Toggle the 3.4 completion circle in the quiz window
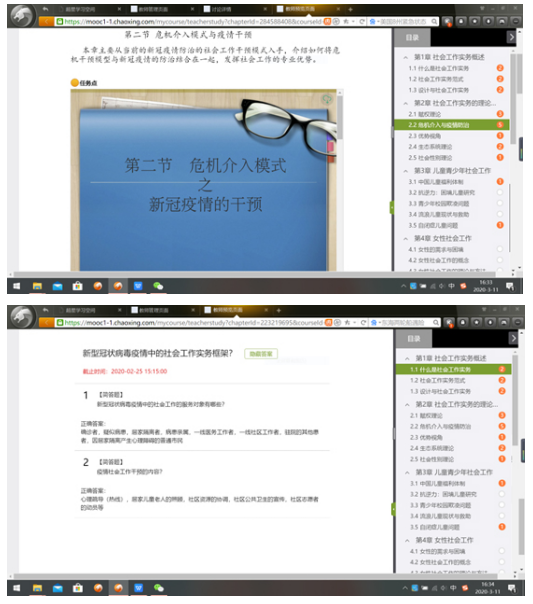Screen dimensions: 533x604 501,516
